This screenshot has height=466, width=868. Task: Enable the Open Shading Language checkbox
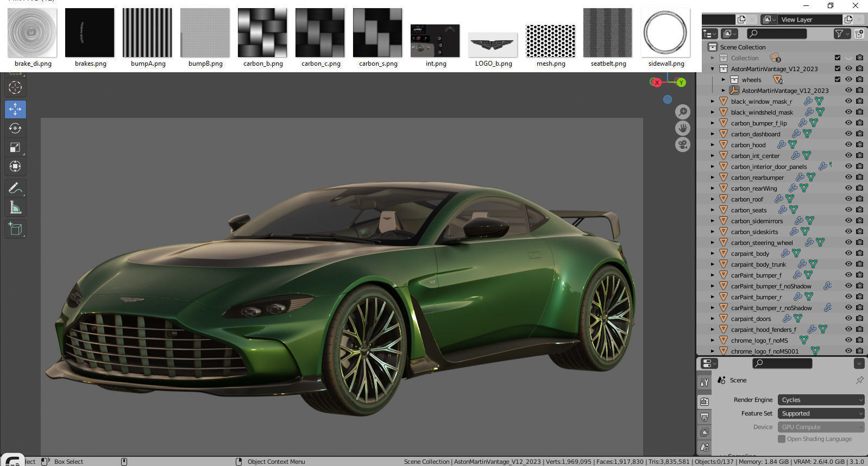782,439
